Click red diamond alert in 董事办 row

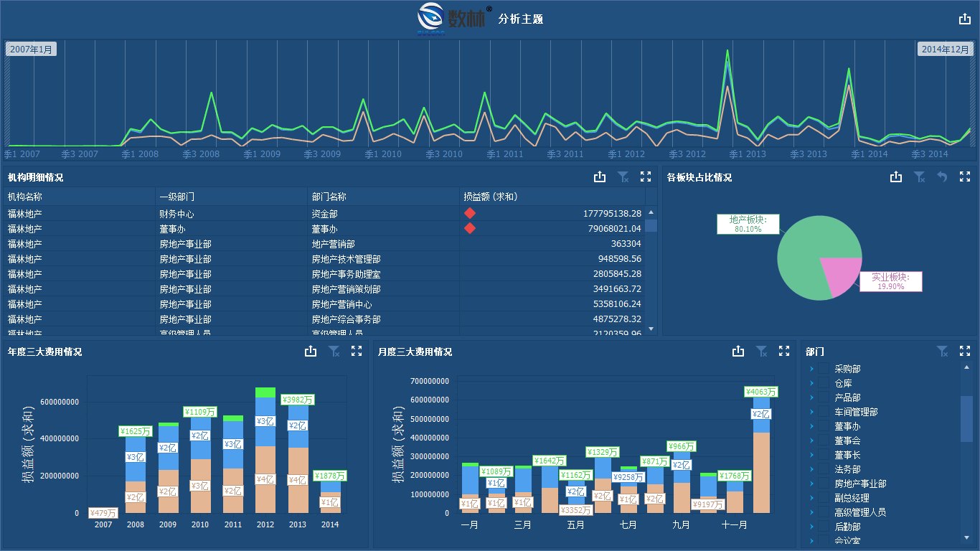click(470, 228)
